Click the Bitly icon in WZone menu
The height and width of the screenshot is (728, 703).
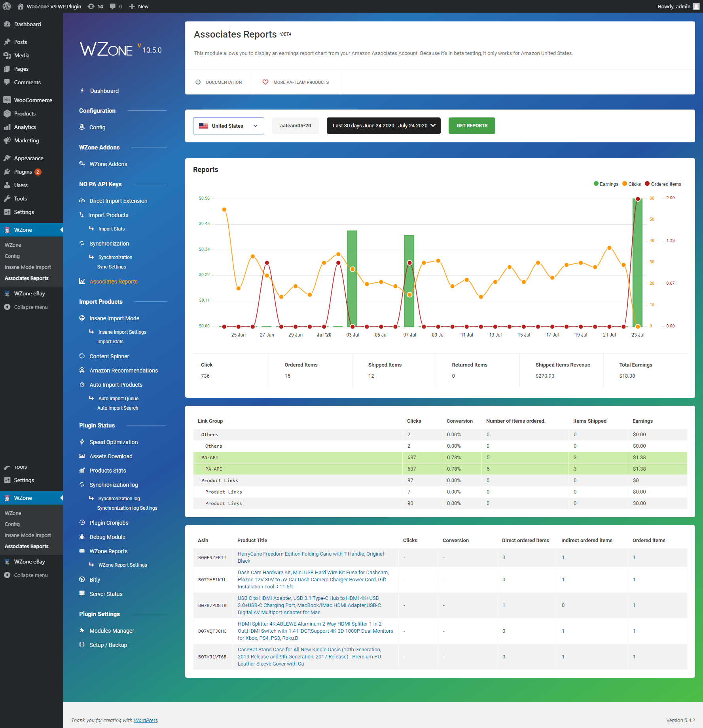[x=82, y=579]
